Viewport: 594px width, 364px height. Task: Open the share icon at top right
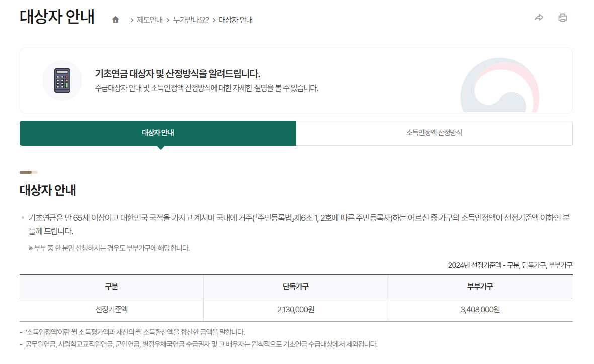[x=539, y=17]
